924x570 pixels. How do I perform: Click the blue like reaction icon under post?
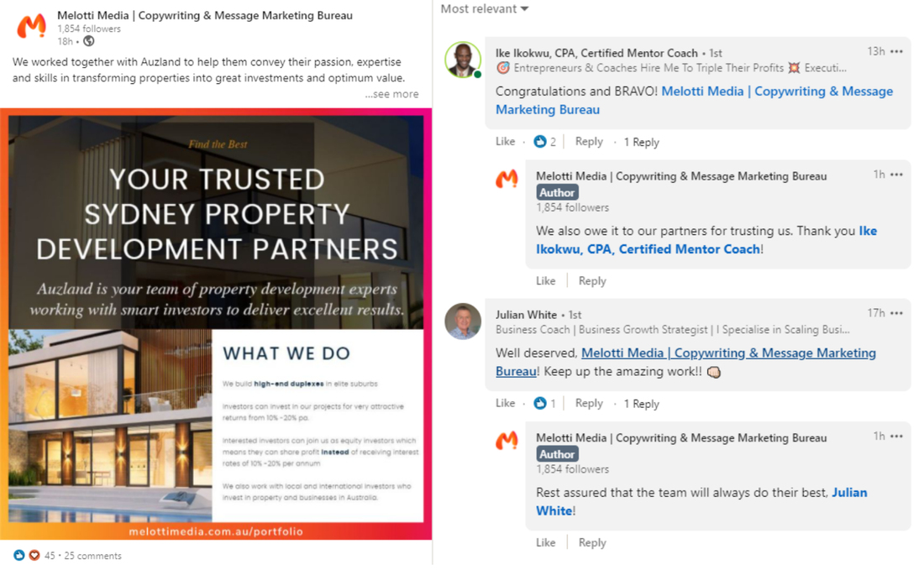pos(19,555)
